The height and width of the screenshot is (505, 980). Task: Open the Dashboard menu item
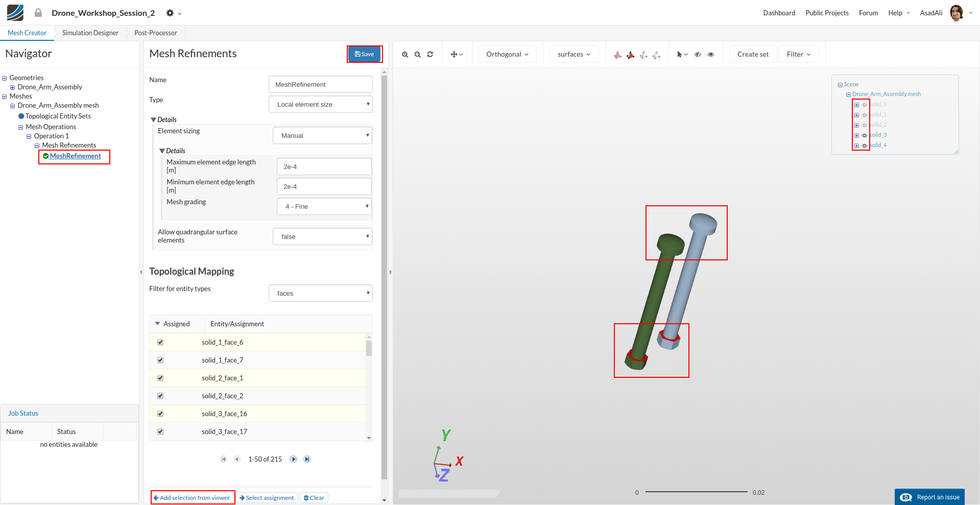779,13
